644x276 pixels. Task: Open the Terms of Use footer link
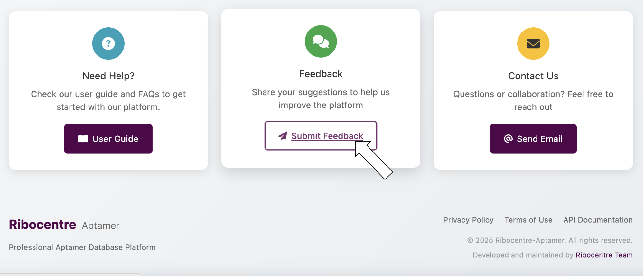coord(528,220)
